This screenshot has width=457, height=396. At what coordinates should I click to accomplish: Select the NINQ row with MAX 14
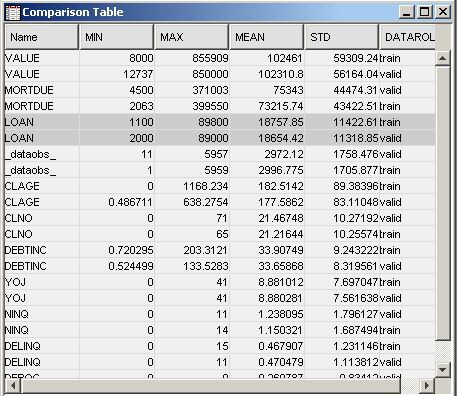pos(220,330)
